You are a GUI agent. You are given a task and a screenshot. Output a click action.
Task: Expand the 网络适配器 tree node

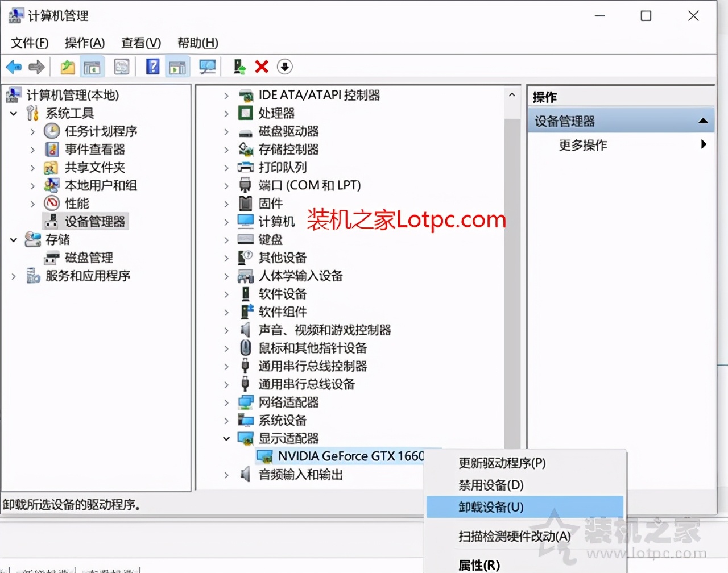pos(226,402)
